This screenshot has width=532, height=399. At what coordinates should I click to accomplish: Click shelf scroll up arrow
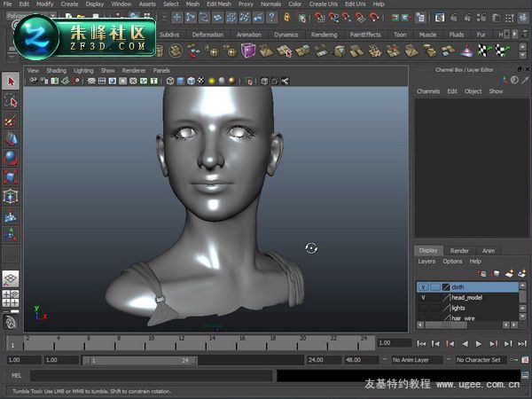[523, 47]
